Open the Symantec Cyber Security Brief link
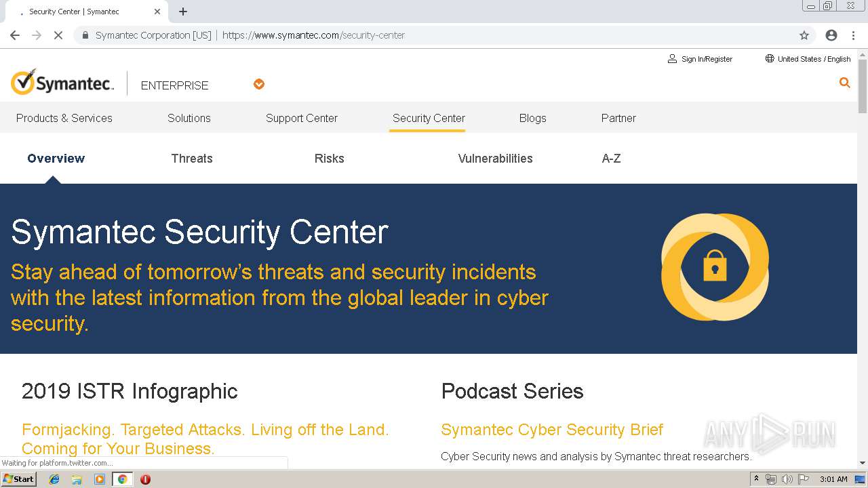868x488 pixels. [552, 430]
